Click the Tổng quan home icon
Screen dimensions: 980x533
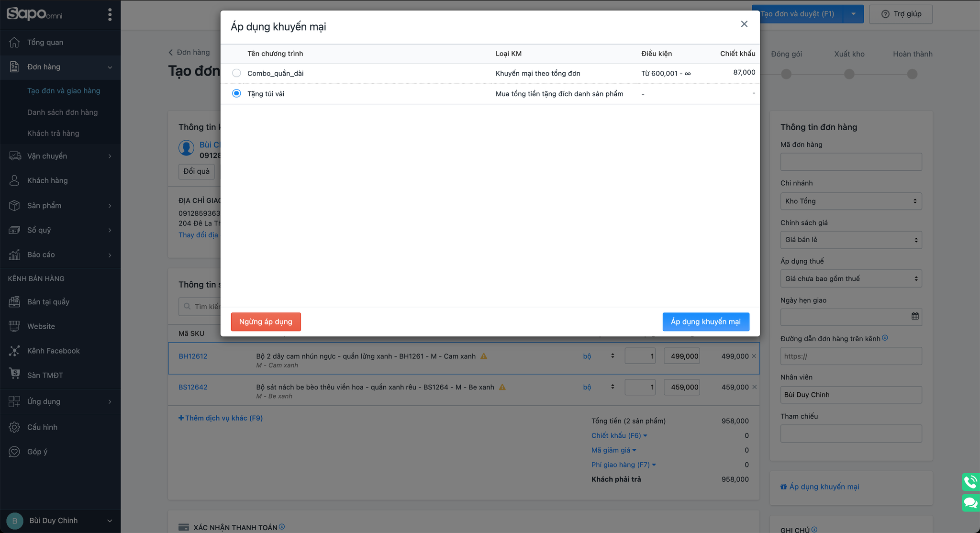click(14, 42)
